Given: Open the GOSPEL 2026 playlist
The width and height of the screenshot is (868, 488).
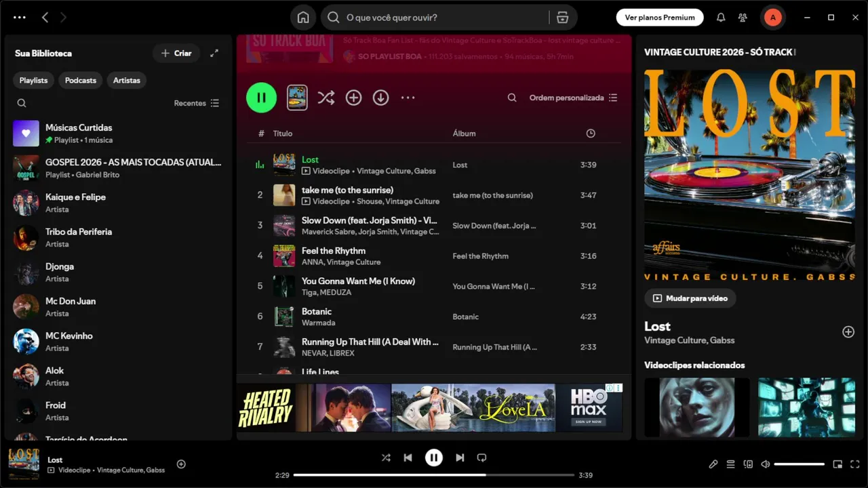Looking at the screenshot, I should point(119,168).
